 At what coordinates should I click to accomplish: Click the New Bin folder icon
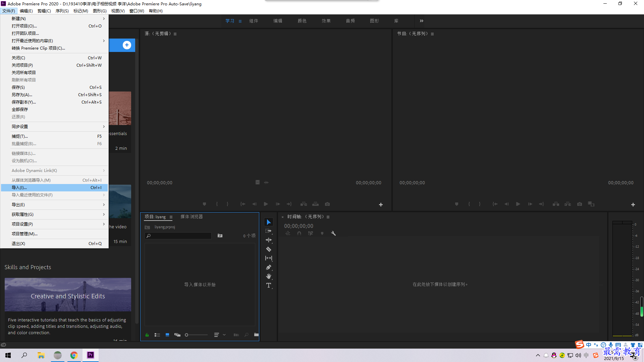coord(256,335)
